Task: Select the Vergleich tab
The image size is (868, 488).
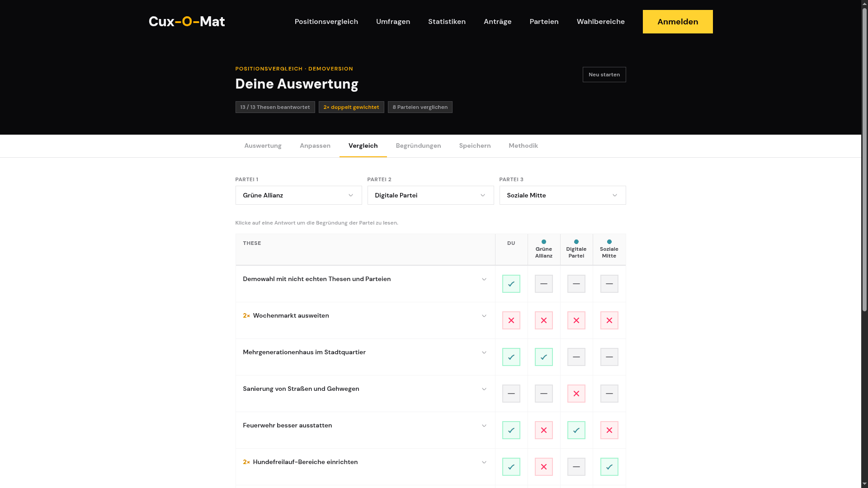Action: tap(363, 145)
